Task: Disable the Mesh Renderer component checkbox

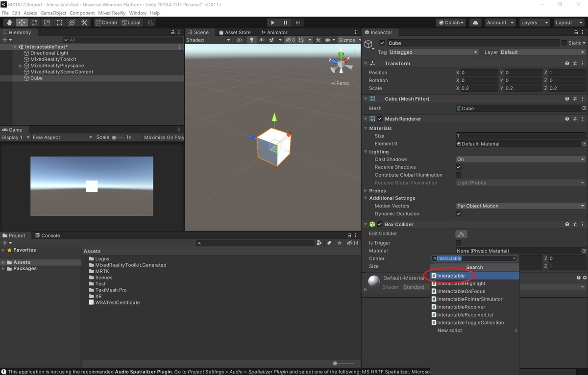Action: tap(380, 118)
